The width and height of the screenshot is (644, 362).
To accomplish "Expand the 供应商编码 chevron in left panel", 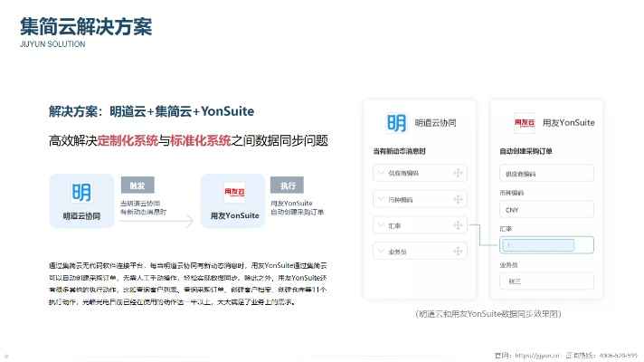I will [x=381, y=173].
